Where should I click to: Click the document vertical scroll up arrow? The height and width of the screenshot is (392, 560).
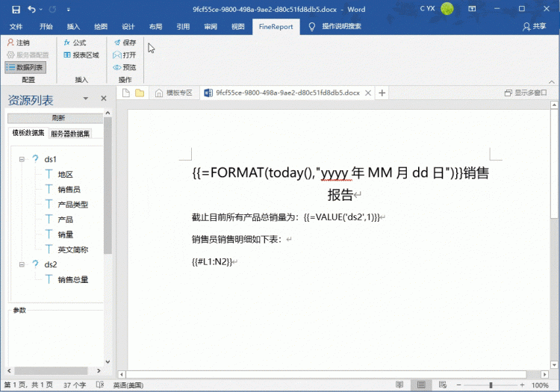coord(554,105)
